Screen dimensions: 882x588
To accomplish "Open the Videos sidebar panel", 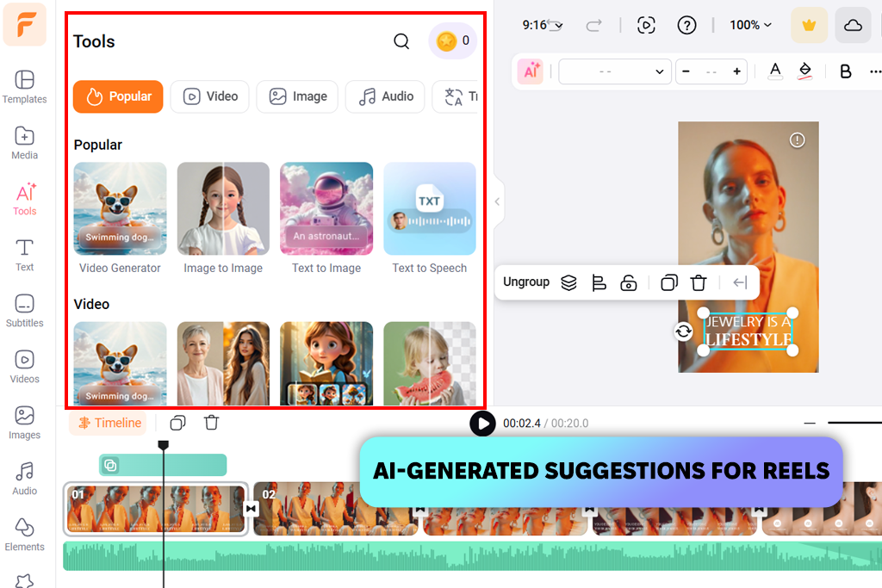I will pos(24,367).
